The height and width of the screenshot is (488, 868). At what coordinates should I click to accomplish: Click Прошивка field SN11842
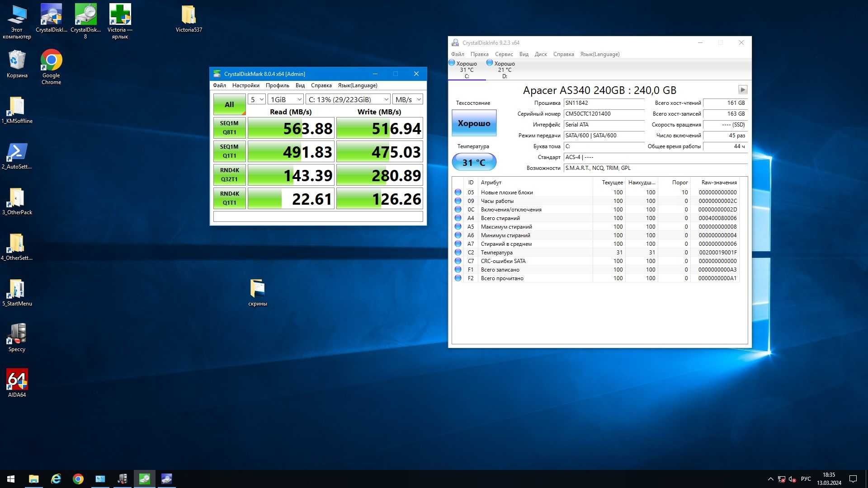coord(604,103)
